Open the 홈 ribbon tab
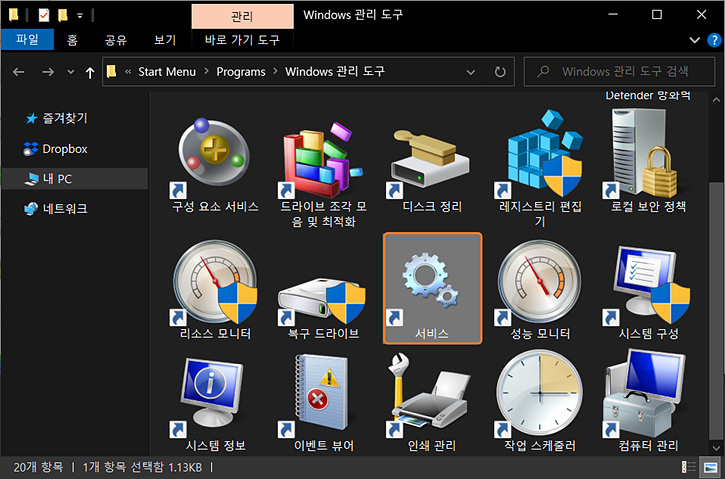Image resolution: width=725 pixels, height=479 pixels. click(72, 40)
